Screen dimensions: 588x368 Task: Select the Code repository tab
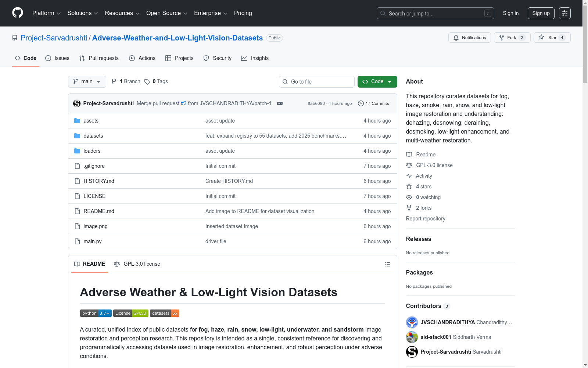pyautogui.click(x=26, y=58)
